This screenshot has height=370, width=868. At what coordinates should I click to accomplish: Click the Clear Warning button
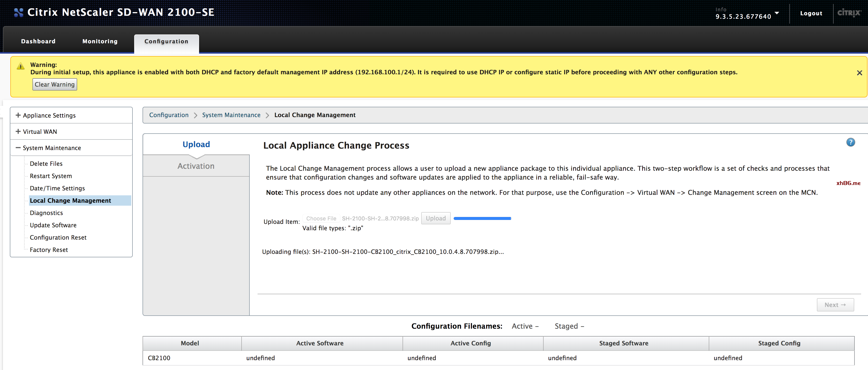coord(55,84)
